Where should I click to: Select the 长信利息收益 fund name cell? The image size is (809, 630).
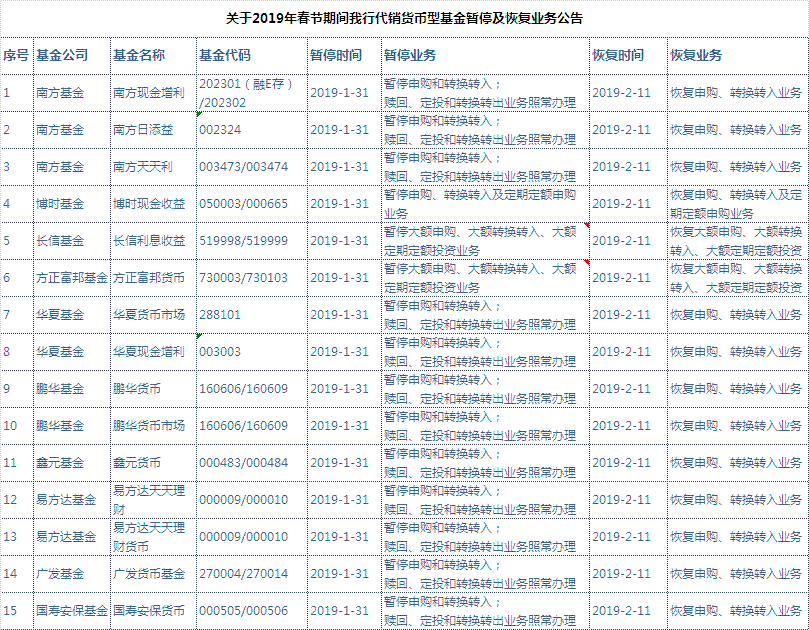click(150, 240)
